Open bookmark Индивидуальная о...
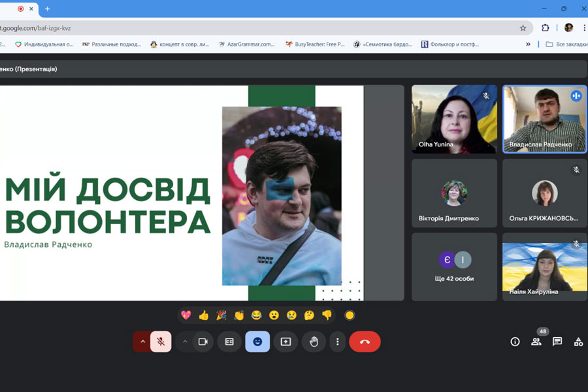This screenshot has height=392, width=588. [x=44, y=44]
